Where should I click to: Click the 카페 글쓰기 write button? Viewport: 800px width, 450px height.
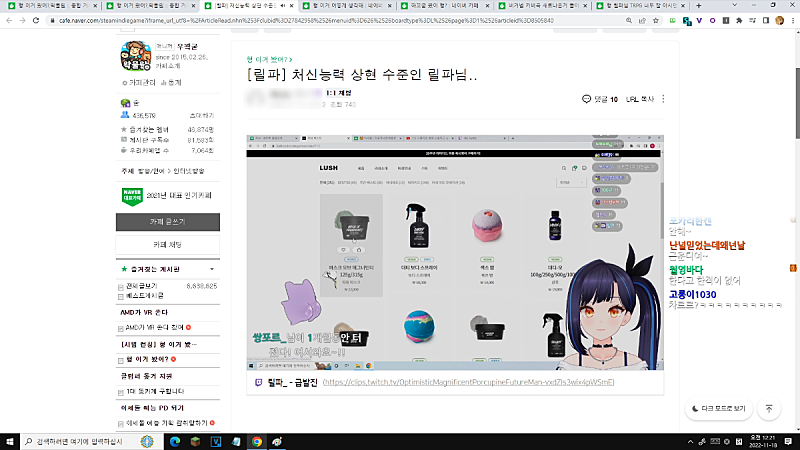[x=168, y=222]
